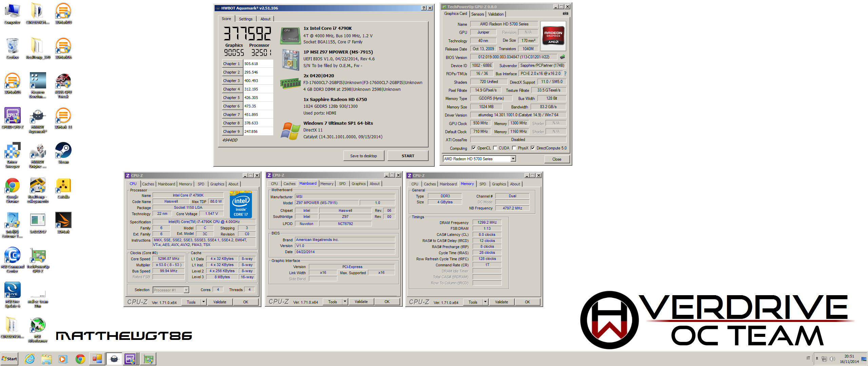Screen dimensions: 868x366
Task: Launch Catzilla desktop shortcut
Action: 63,188
